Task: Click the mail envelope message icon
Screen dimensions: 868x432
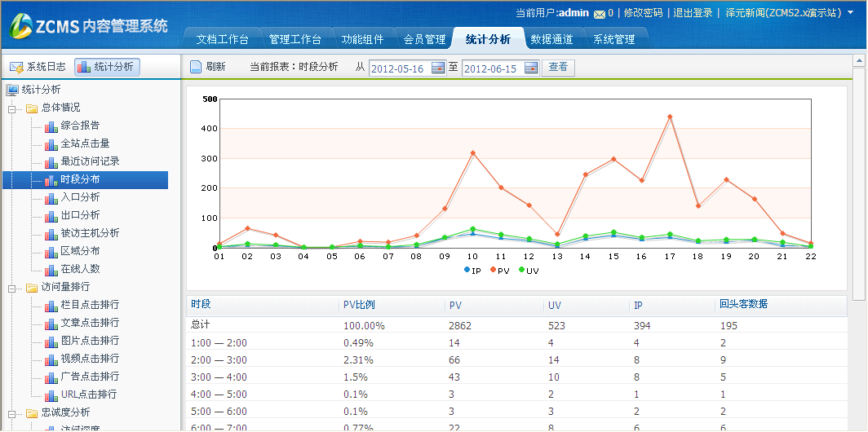Action: coord(600,14)
